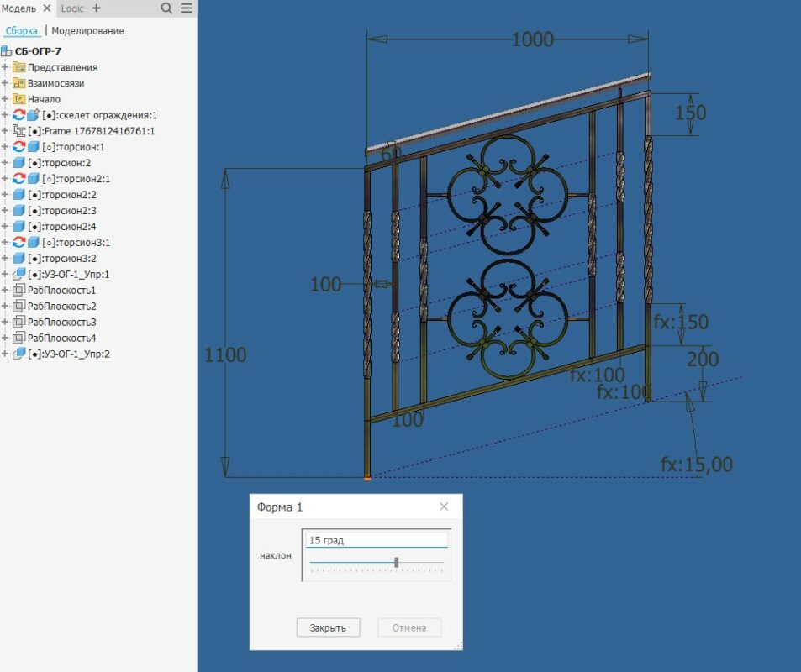This screenshot has width=801, height=672.
Task: Click the СБ-ОГР-7 assembly icon
Action: [7, 51]
